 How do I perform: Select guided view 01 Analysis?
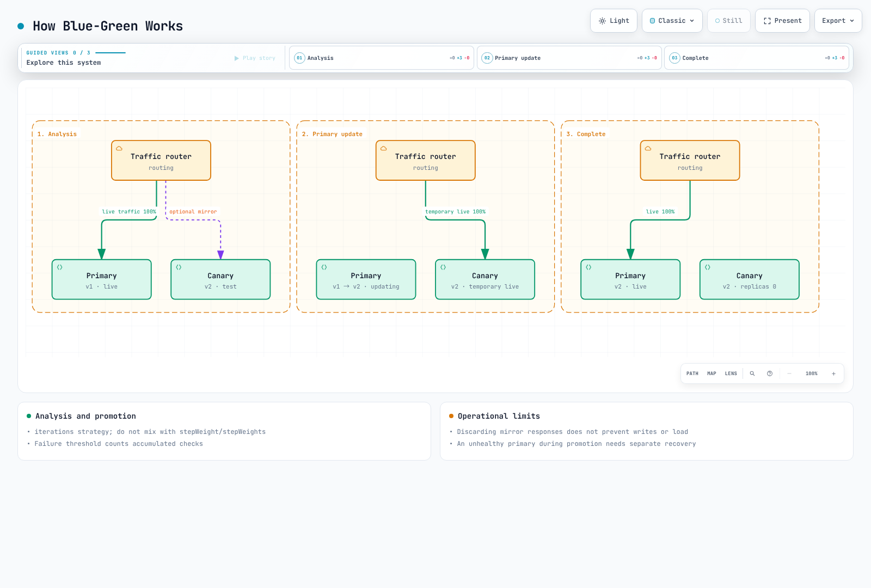point(382,58)
